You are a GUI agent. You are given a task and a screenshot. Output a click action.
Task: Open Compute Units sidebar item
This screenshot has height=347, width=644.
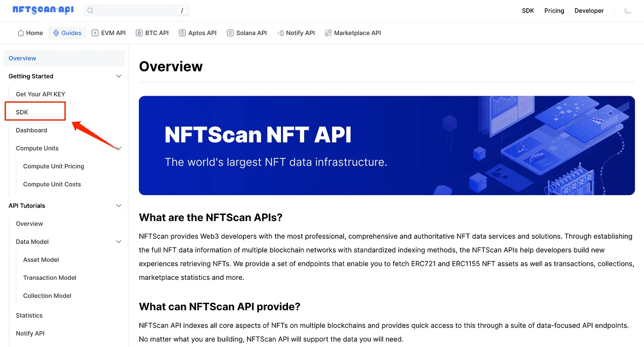coord(37,148)
